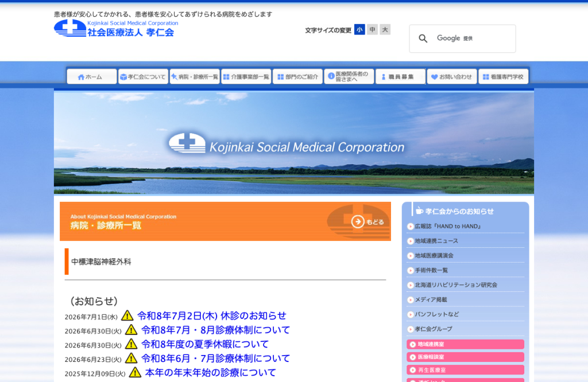Click the 中標津脳神経外科 heading text
Viewport: 588px width, 382px height.
101,262
